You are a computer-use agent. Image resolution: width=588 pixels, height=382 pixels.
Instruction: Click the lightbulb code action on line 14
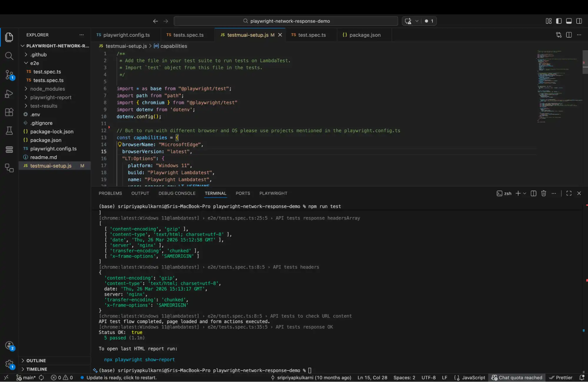tap(120, 144)
